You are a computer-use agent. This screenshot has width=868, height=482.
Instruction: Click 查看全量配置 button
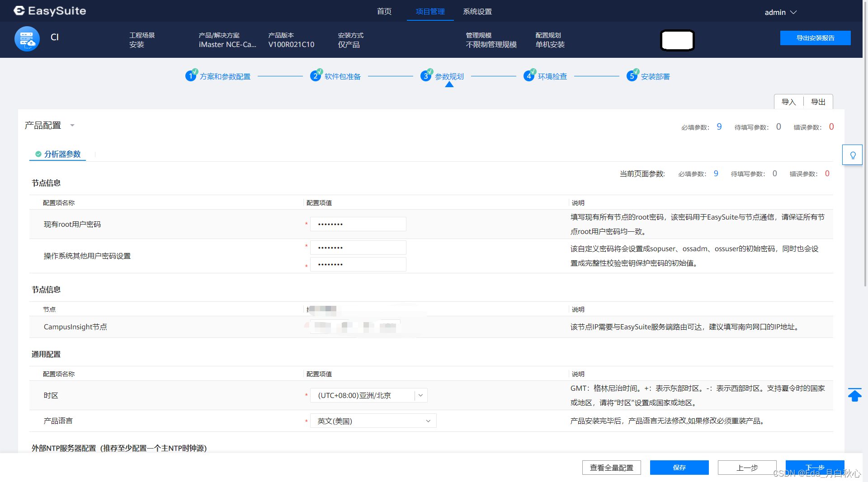[x=612, y=468]
